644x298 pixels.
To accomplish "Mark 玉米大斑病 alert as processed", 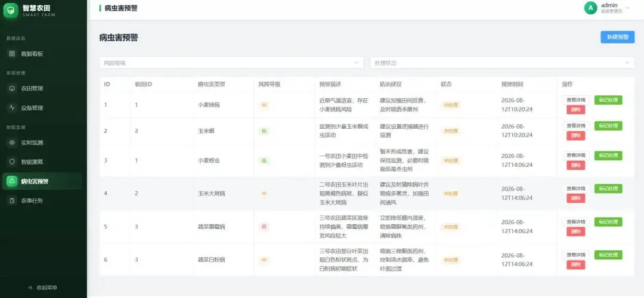I will (x=608, y=188).
